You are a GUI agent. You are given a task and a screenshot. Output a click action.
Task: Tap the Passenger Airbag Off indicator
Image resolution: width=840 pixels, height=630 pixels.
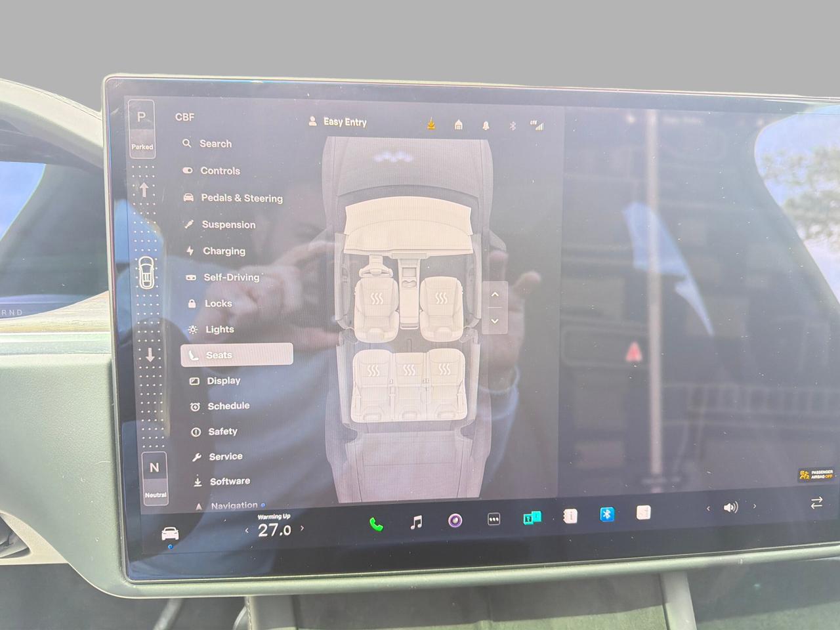pos(816,474)
